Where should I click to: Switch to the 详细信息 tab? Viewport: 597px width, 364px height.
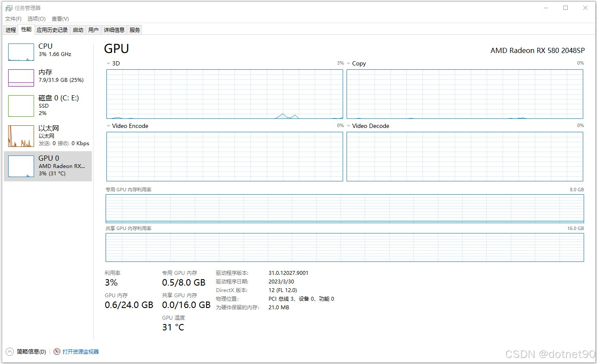tap(114, 30)
